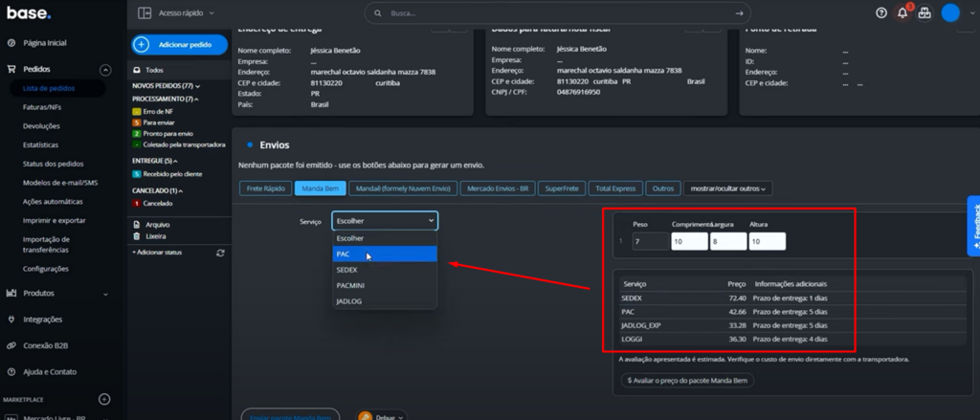Click the LOGGI service row
980x420 pixels.
click(791, 340)
